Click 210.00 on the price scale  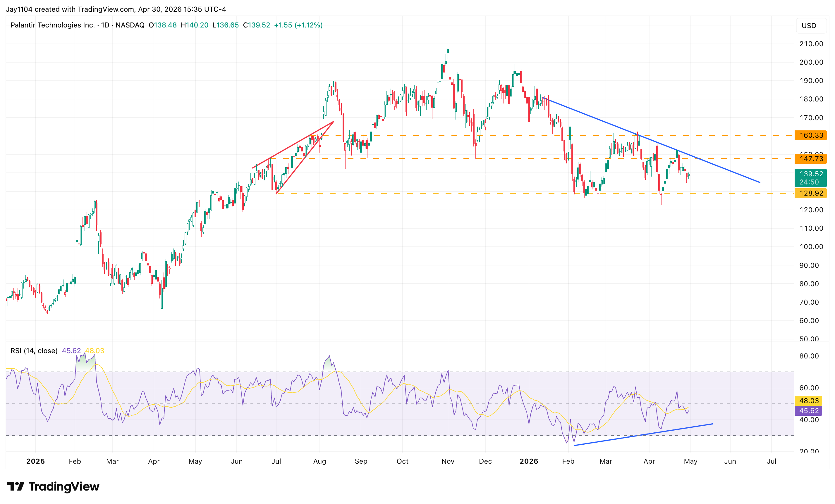(811, 44)
